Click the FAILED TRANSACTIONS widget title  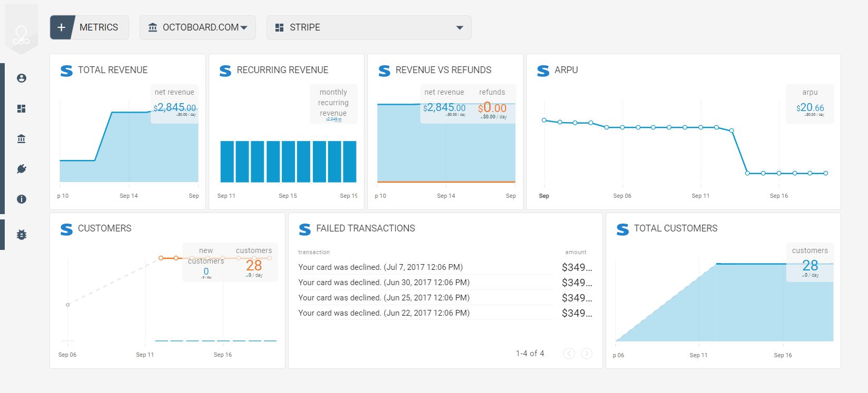tap(366, 228)
